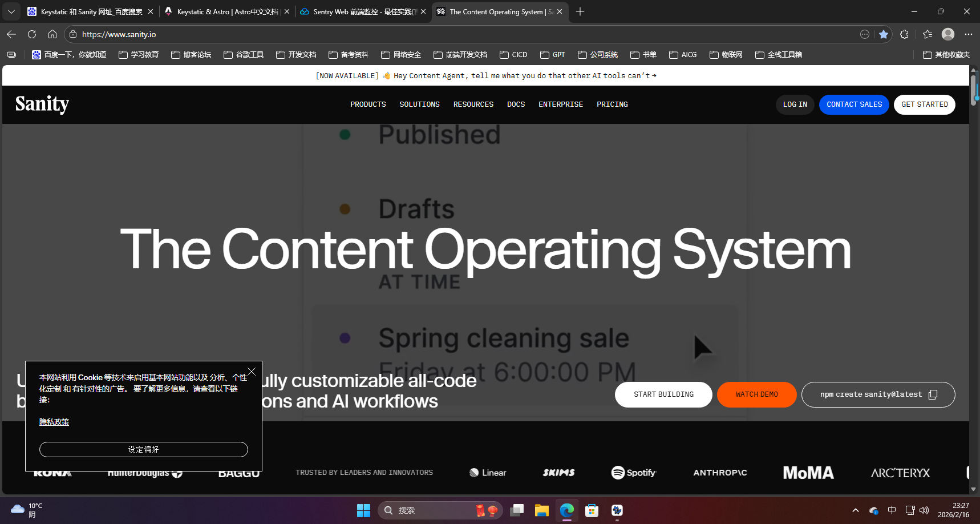
Task: Go to DOCS page
Action: coord(516,104)
